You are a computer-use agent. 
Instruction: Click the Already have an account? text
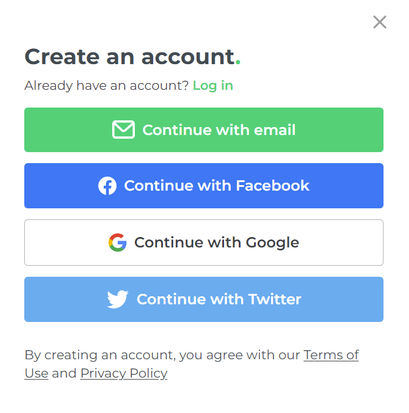(107, 86)
